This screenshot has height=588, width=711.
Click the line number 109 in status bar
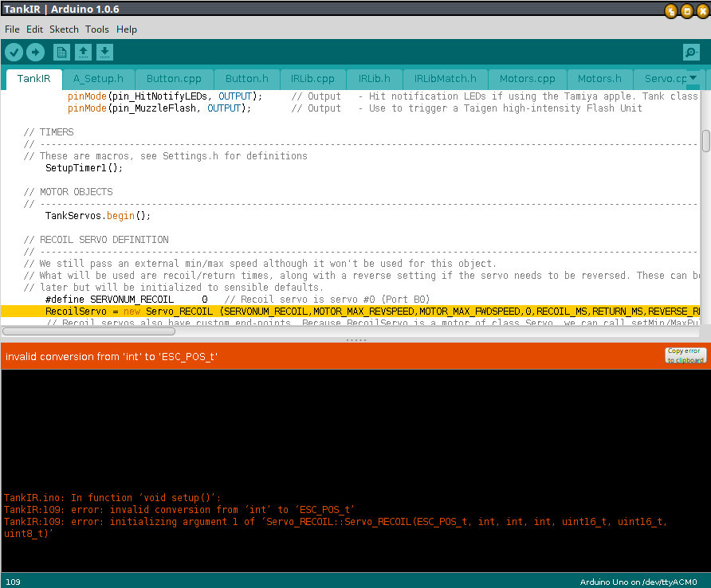pyautogui.click(x=13, y=582)
